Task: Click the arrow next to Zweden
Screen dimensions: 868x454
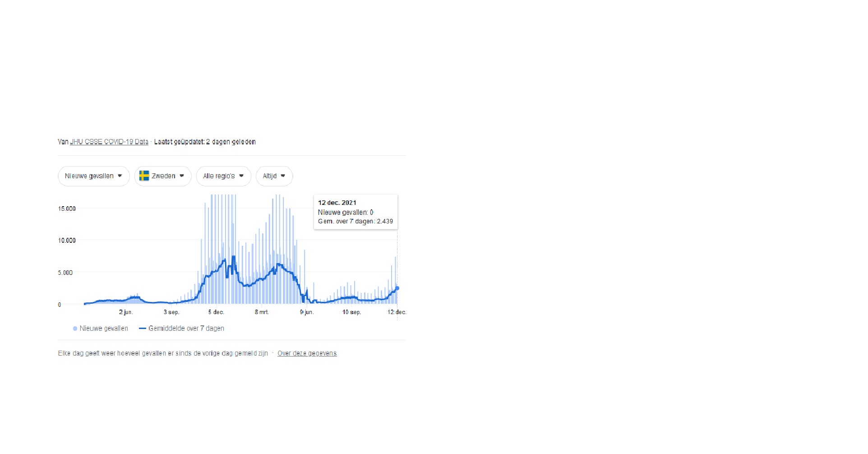Action: click(x=182, y=176)
